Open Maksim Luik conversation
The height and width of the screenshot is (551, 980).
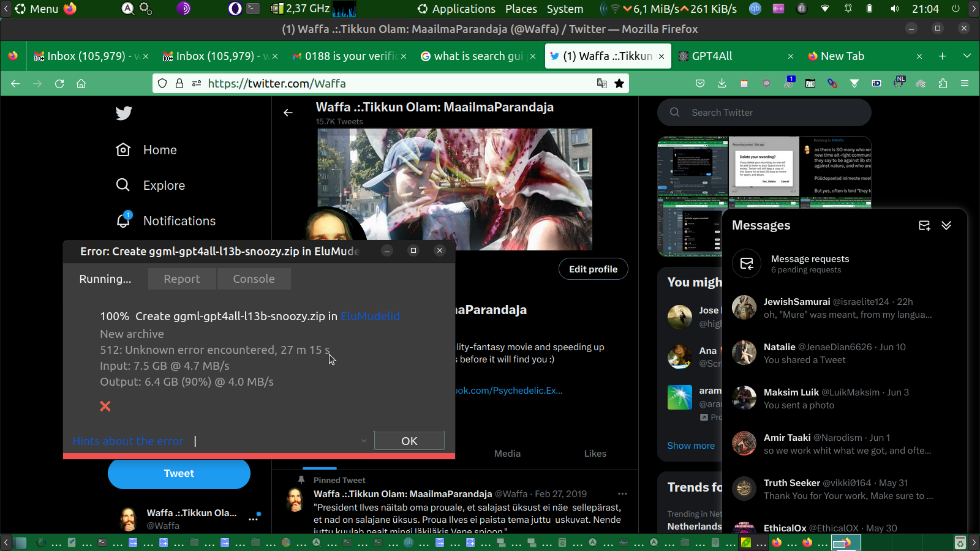pos(845,399)
